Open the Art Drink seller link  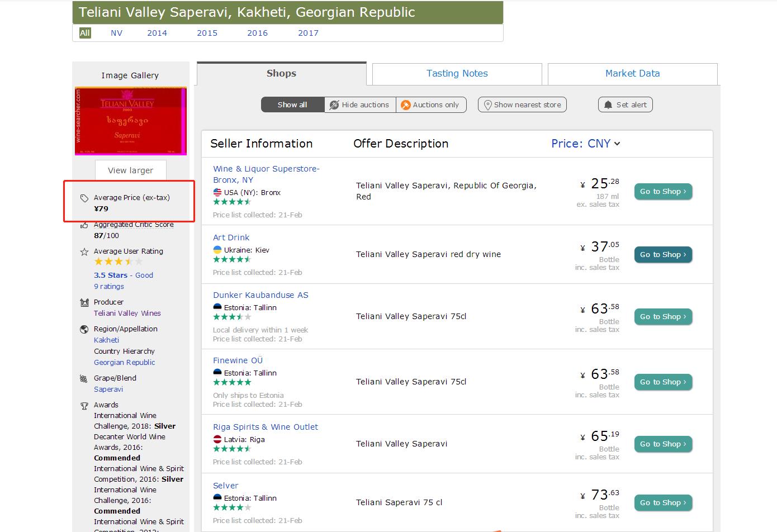[x=231, y=237]
